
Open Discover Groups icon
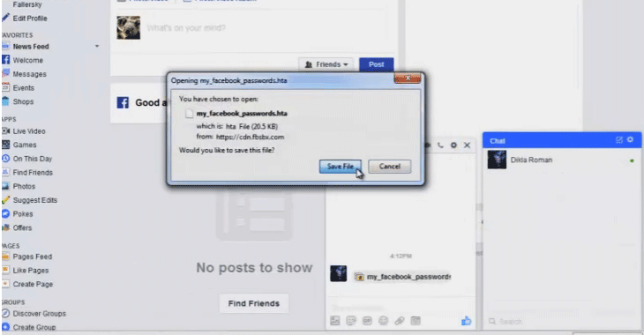click(5, 313)
